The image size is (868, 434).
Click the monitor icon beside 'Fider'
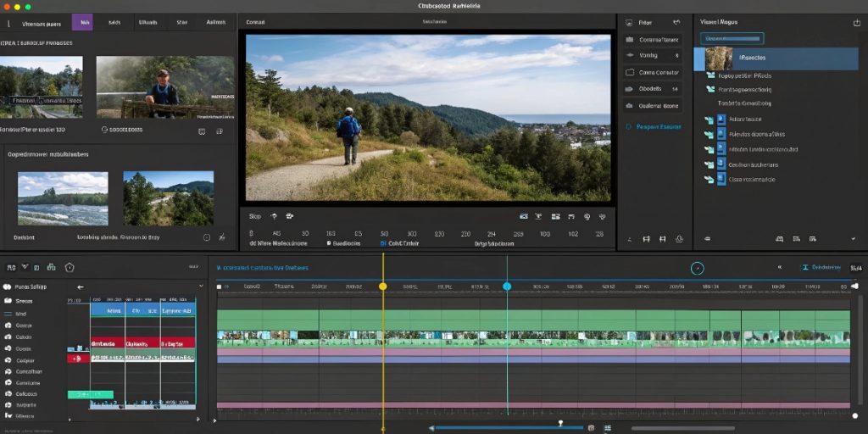628,23
